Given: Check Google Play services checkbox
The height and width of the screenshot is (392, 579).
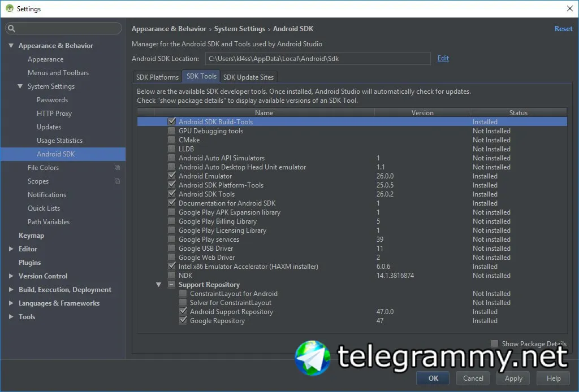Looking at the screenshot, I should tap(172, 239).
